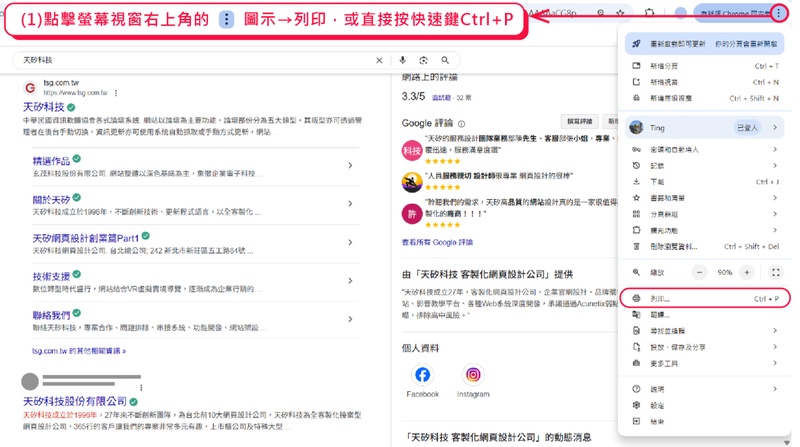Click the Google Lens image search icon
The height and width of the screenshot is (447, 800).
coord(423,60)
